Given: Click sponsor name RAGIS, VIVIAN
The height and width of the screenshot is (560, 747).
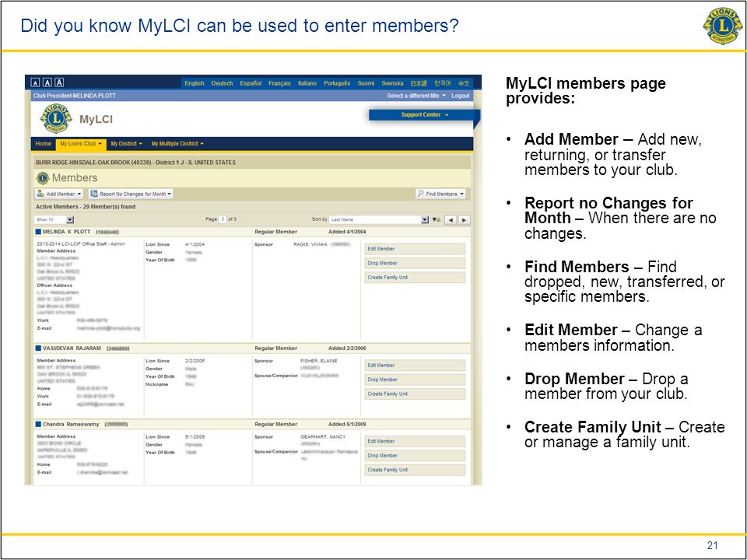Looking at the screenshot, I should 310,244.
